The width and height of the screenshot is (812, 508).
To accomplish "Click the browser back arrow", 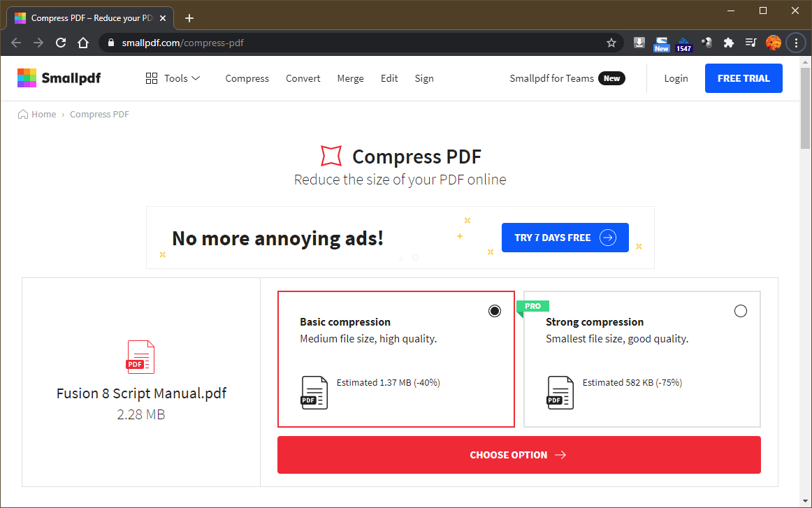I will coord(16,43).
